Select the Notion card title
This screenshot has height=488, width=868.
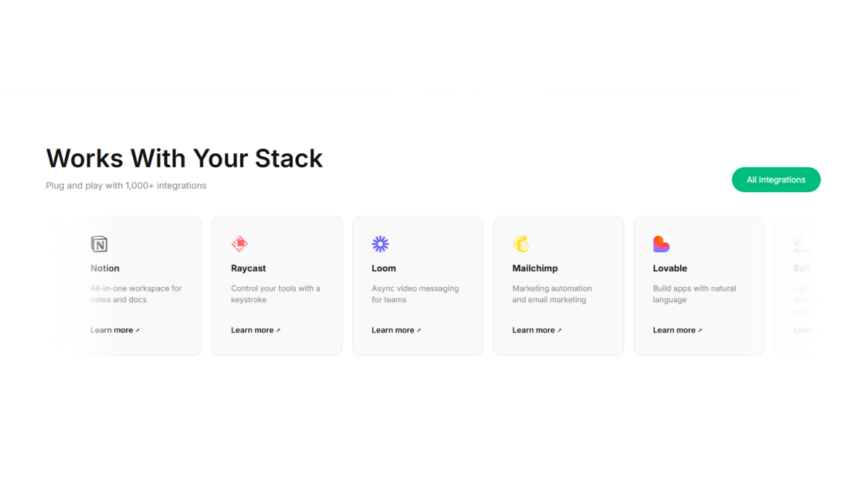(x=105, y=268)
